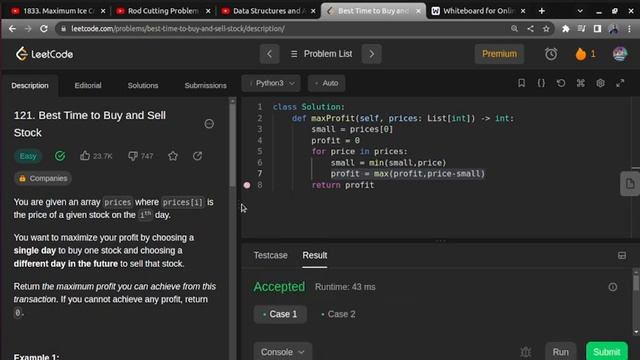Expand the Console dropdown
Viewport: 640px width, 360px height.
click(282, 351)
